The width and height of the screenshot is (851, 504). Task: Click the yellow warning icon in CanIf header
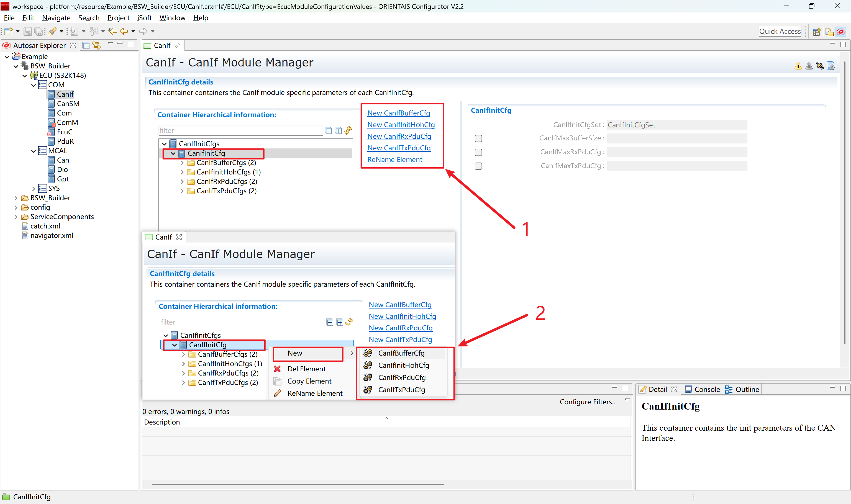tap(798, 66)
